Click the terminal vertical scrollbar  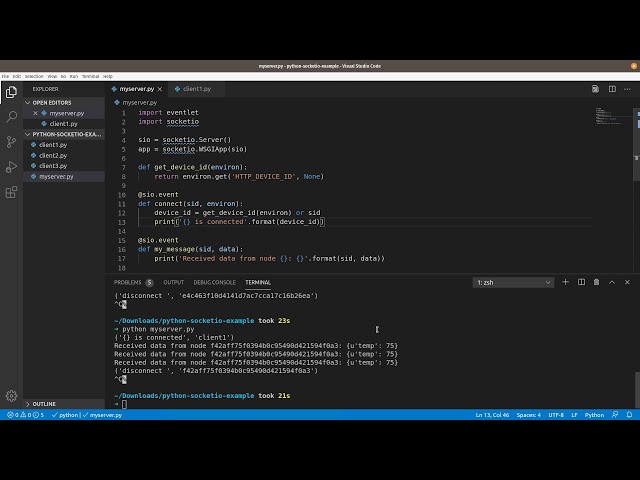tap(637, 390)
